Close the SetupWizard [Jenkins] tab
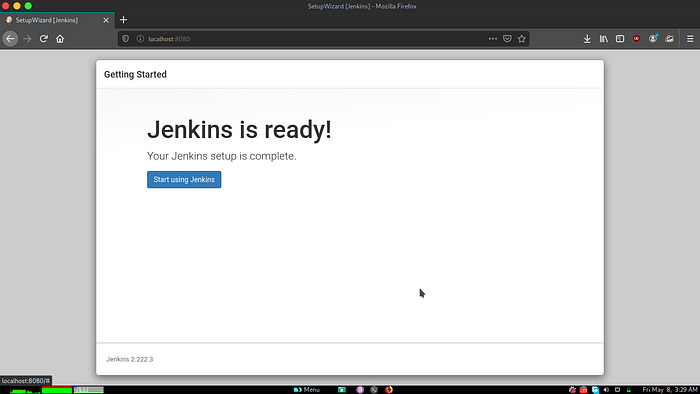 click(106, 20)
